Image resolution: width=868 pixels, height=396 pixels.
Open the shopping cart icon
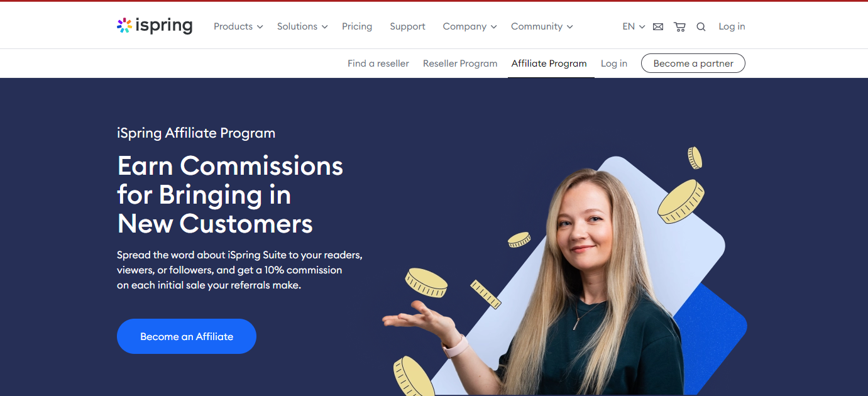click(x=679, y=26)
